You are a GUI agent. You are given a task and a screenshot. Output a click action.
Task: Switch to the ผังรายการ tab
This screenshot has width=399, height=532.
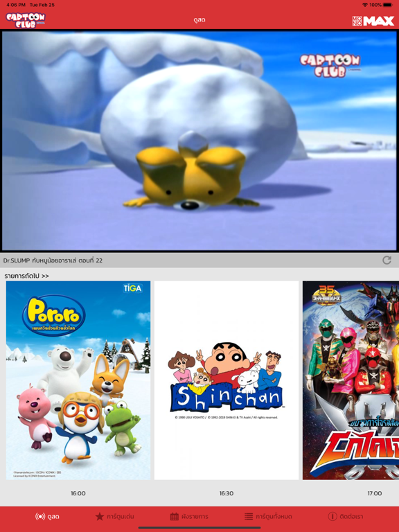pyautogui.click(x=195, y=517)
